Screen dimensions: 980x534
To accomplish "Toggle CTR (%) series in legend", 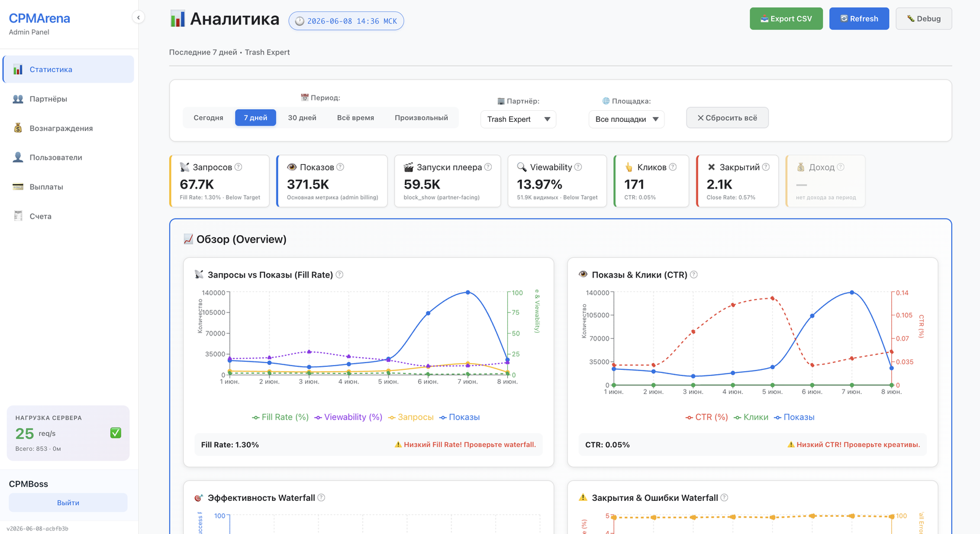I will pyautogui.click(x=707, y=417).
